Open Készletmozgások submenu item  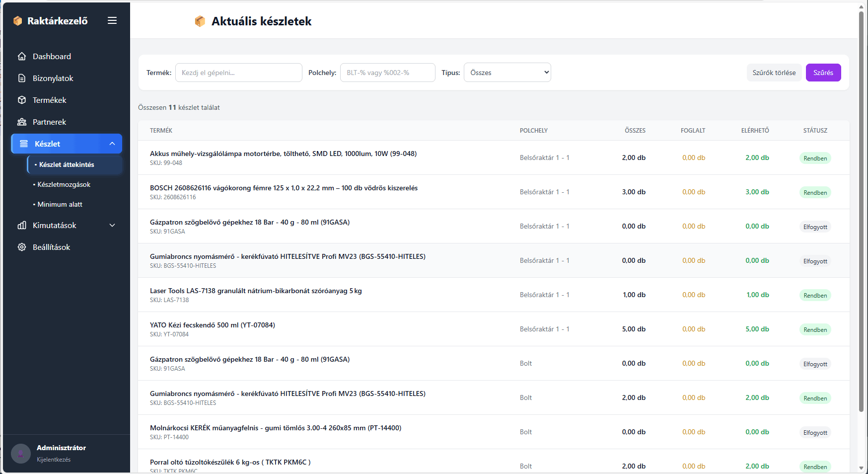64,184
